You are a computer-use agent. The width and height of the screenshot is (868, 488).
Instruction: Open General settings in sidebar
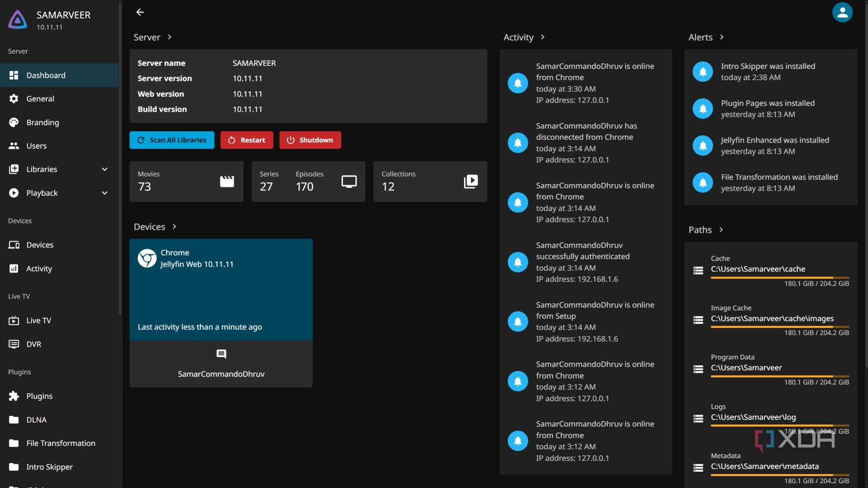point(59,99)
